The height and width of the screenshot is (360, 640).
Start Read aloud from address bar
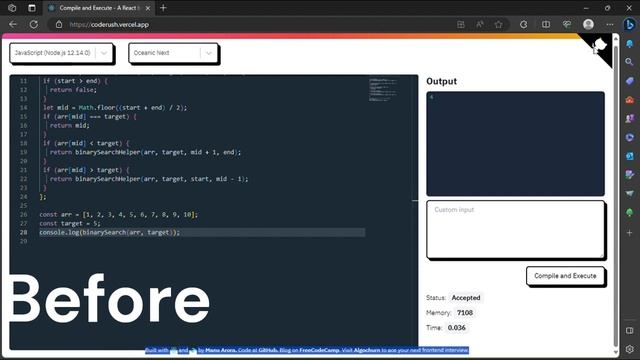coord(480,24)
